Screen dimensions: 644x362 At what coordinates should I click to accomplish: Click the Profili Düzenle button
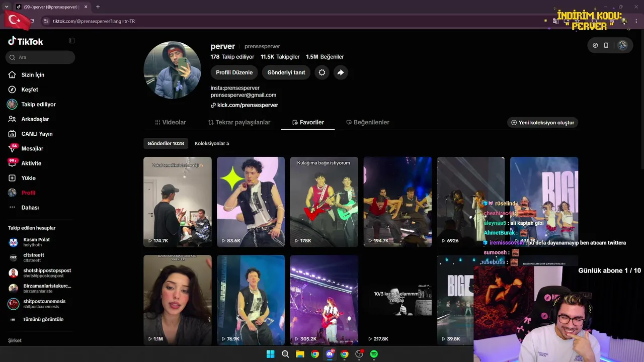(x=234, y=72)
